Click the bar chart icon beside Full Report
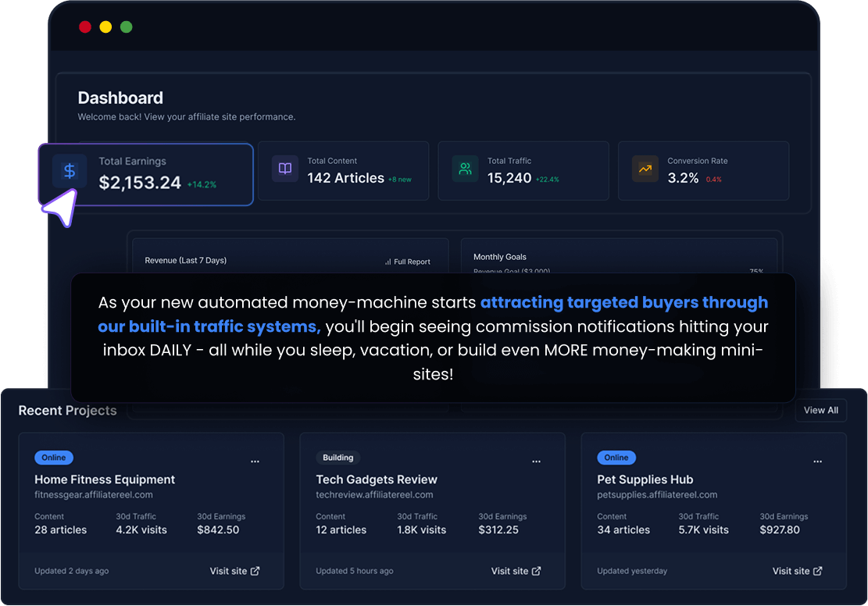The height and width of the screenshot is (606, 868). click(x=388, y=262)
